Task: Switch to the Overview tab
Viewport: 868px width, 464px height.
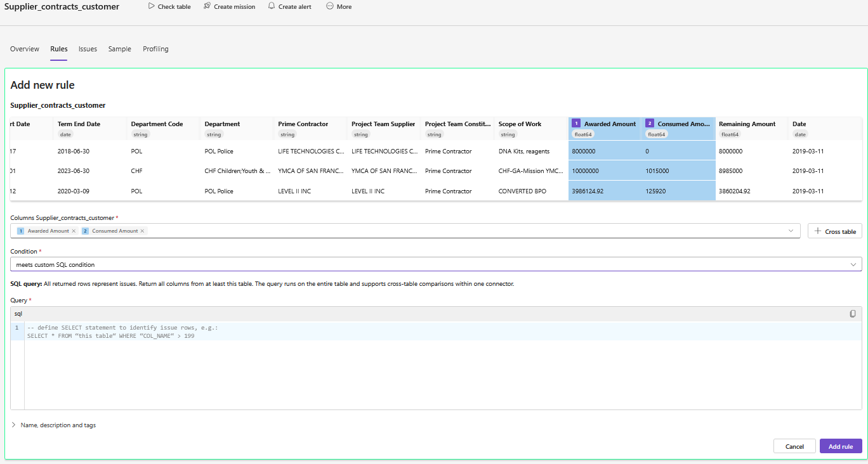Action: point(25,49)
